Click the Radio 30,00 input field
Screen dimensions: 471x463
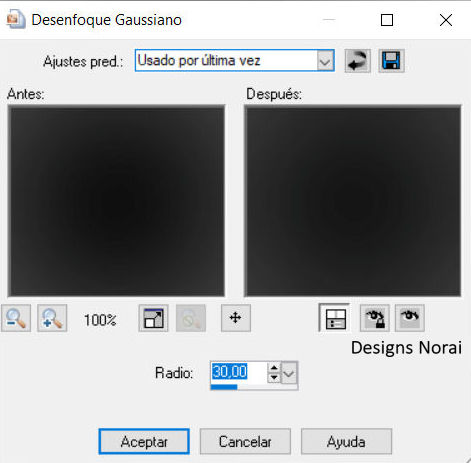pyautogui.click(x=239, y=372)
